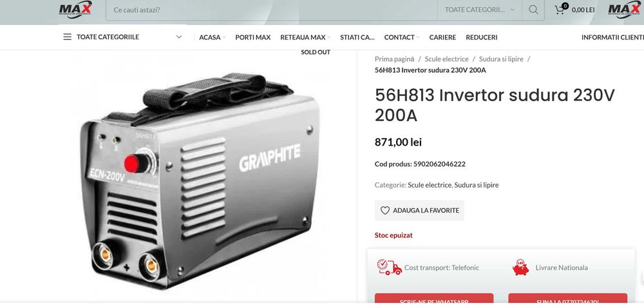This screenshot has width=644, height=308.
Task: Expand the TOATE CATEGORIILE menu chevron
Action: coord(179,37)
